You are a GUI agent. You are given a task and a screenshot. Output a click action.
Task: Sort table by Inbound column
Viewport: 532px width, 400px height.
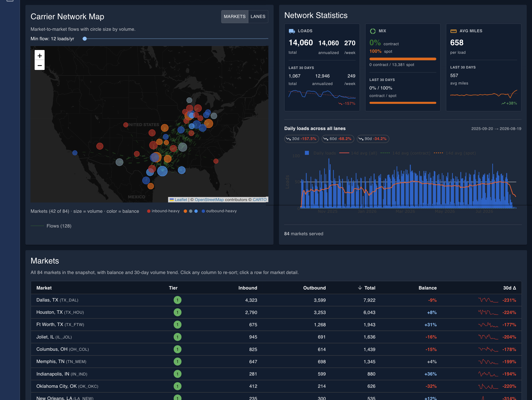pos(248,288)
